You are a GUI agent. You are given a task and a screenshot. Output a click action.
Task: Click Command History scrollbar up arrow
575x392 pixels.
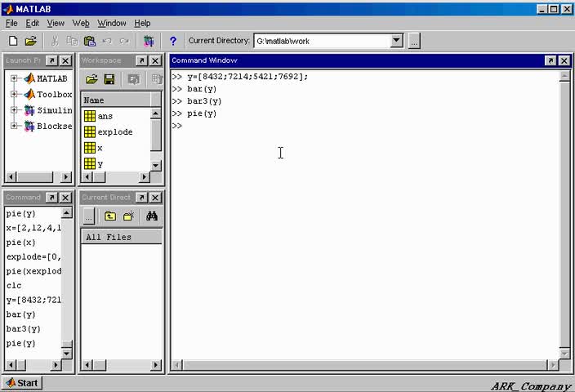[x=66, y=212]
